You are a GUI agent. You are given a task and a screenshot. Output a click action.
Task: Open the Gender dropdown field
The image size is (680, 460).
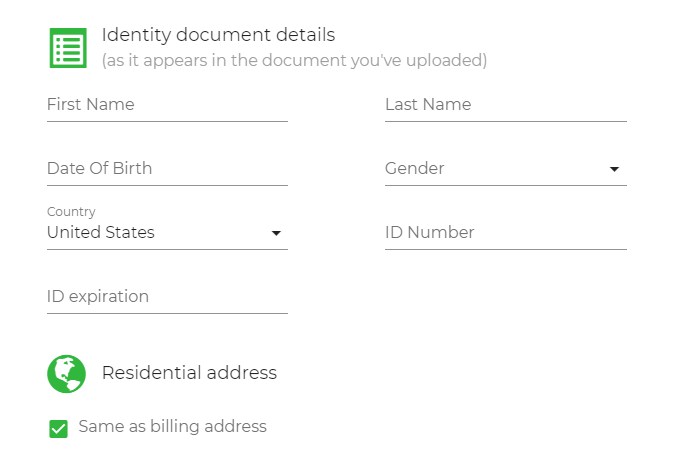506,168
